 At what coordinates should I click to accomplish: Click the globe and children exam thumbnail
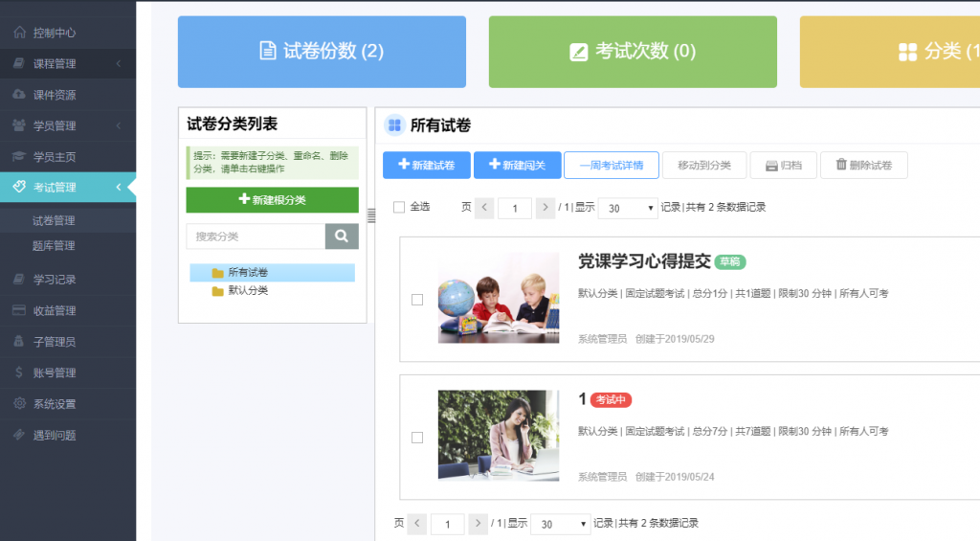499,298
